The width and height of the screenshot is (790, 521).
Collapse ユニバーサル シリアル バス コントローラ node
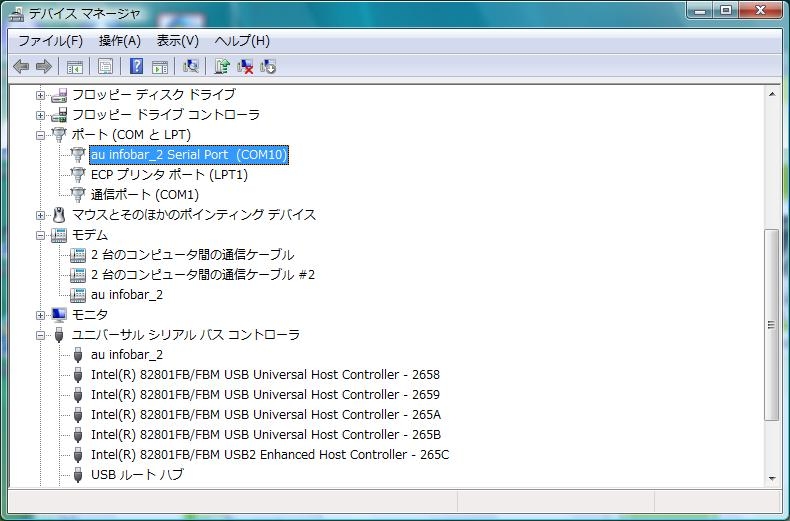[40, 335]
